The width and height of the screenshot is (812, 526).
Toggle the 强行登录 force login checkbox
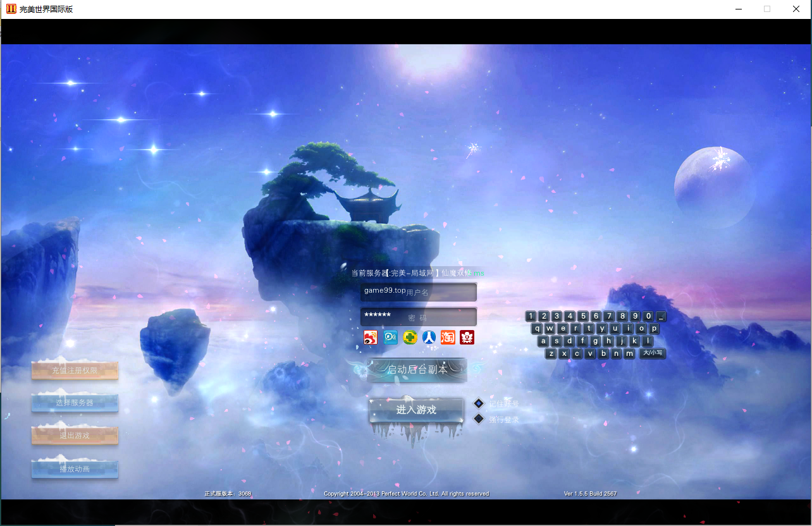click(479, 419)
